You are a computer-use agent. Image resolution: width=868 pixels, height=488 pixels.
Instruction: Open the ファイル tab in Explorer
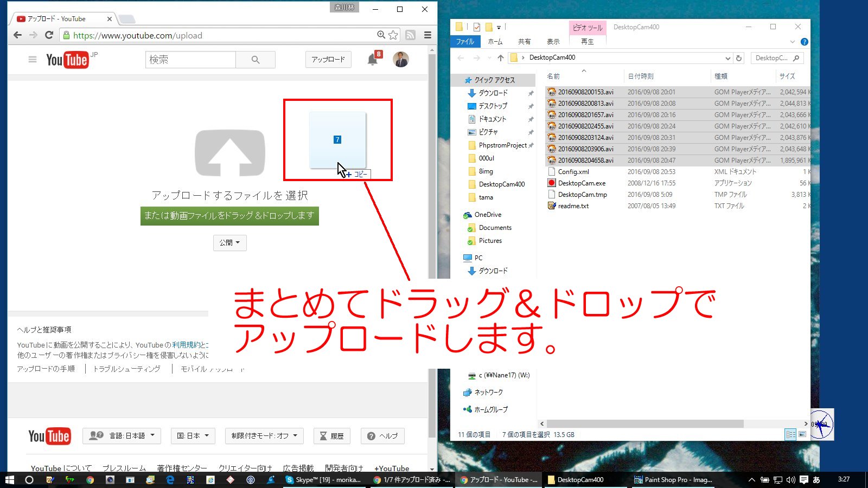(465, 41)
